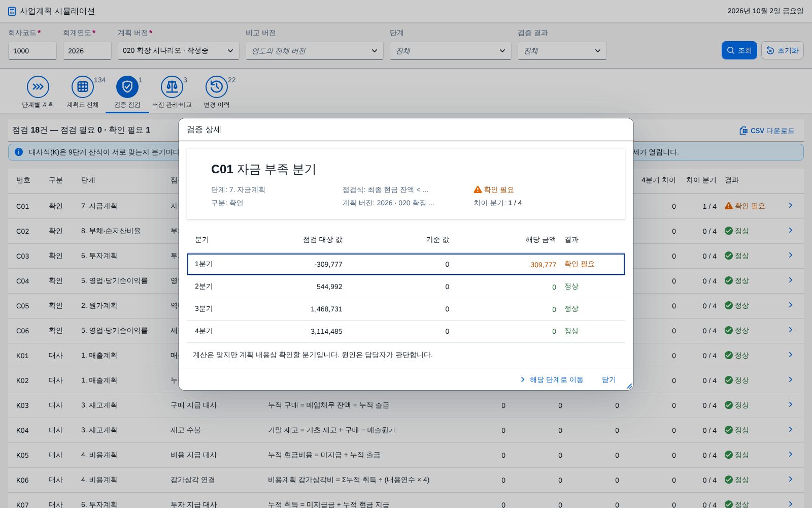Image resolution: width=812 pixels, height=508 pixels.
Task: Click the 회계연도 input field
Action: (87, 51)
